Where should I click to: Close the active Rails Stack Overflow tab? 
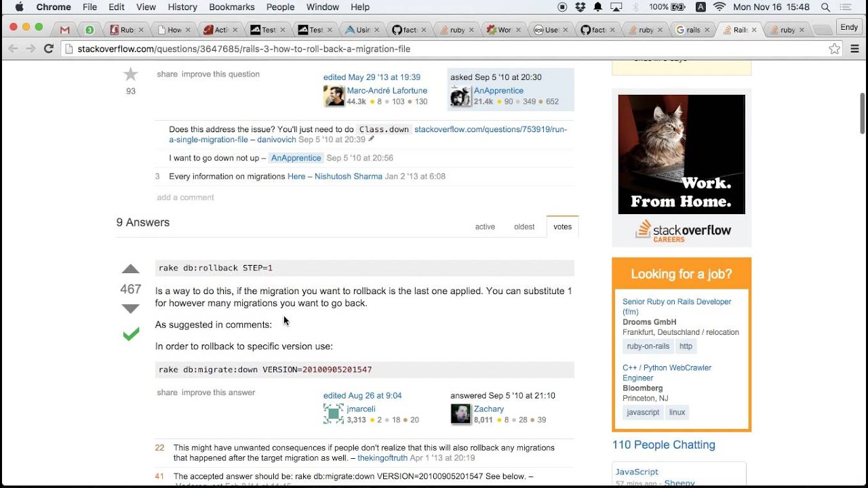pyautogui.click(x=754, y=30)
